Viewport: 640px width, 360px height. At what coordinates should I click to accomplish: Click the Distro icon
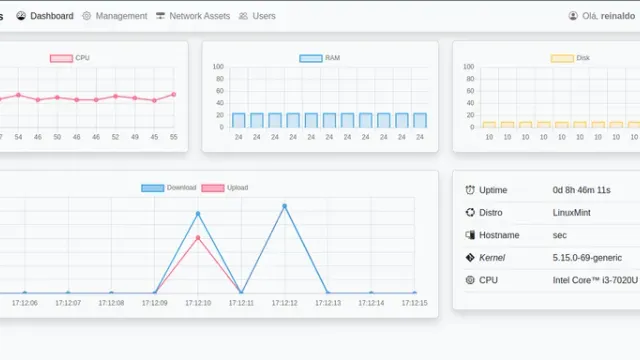coord(470,212)
